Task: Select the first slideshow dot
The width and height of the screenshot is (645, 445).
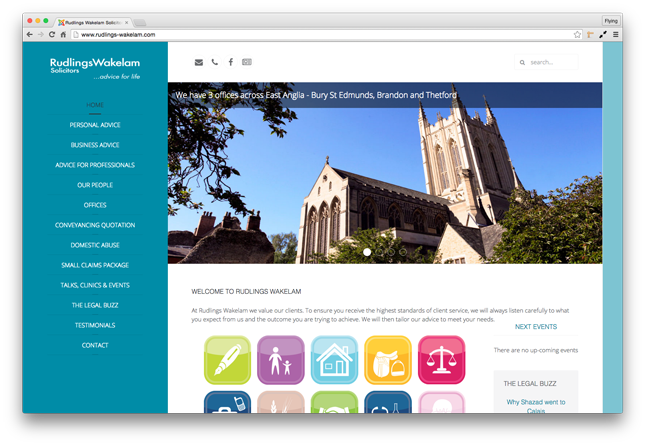Action: tap(367, 252)
